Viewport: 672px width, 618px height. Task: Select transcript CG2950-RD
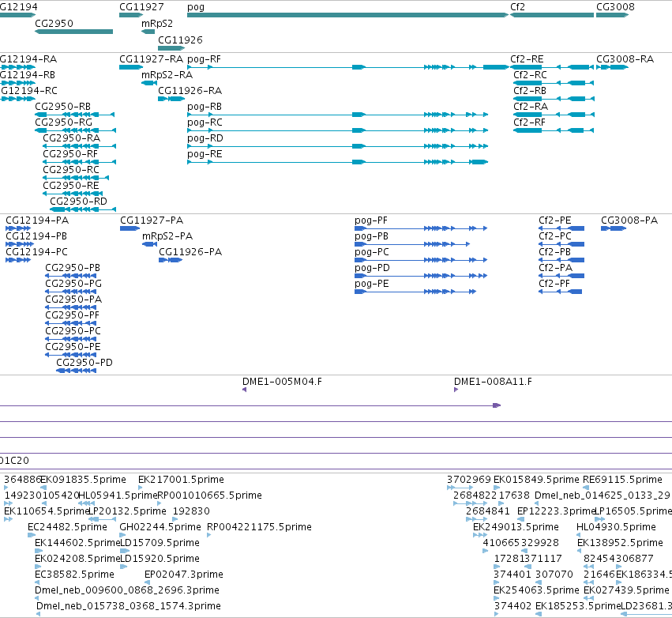(83, 209)
